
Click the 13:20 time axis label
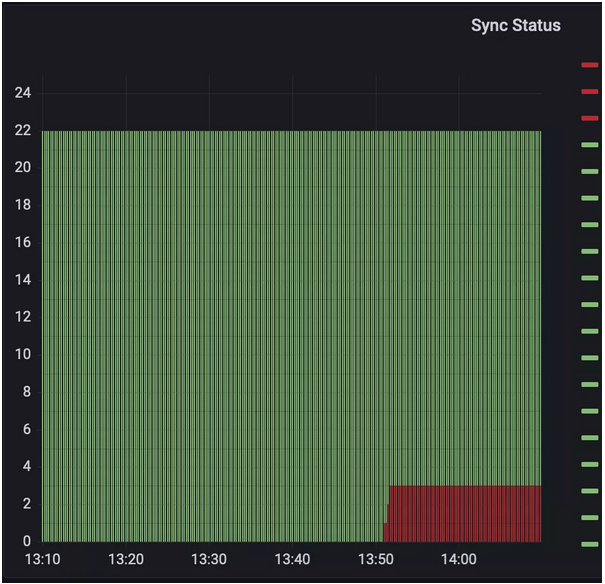click(x=125, y=560)
